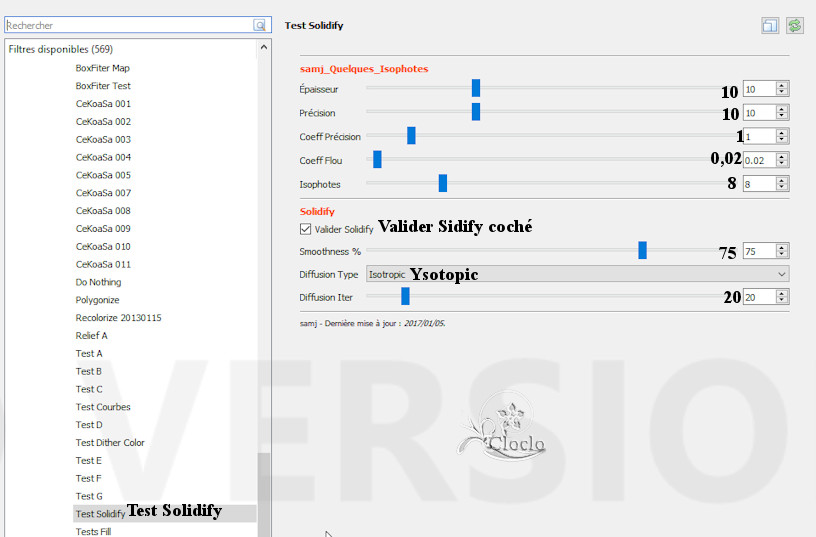Select the Do Nothing filter
Viewport: 816px width, 537px height.
tap(98, 282)
